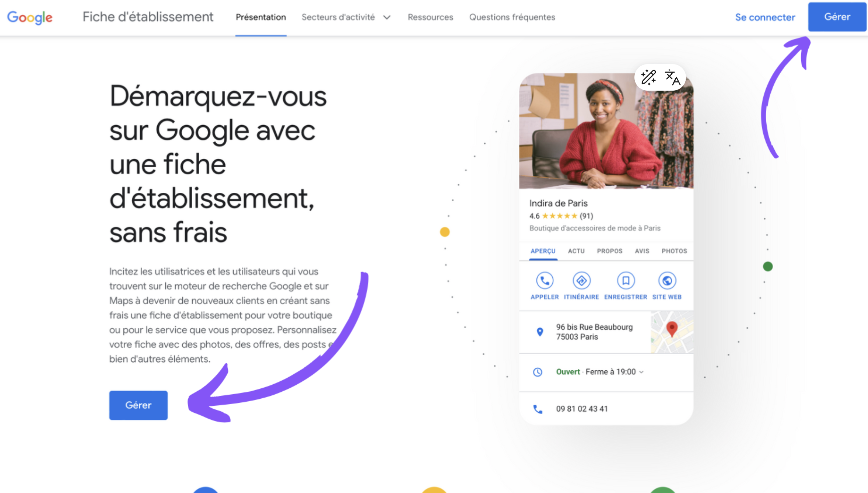Click the magic wand icon overlay
Viewport: 868px width, 493px height.
[x=648, y=77]
